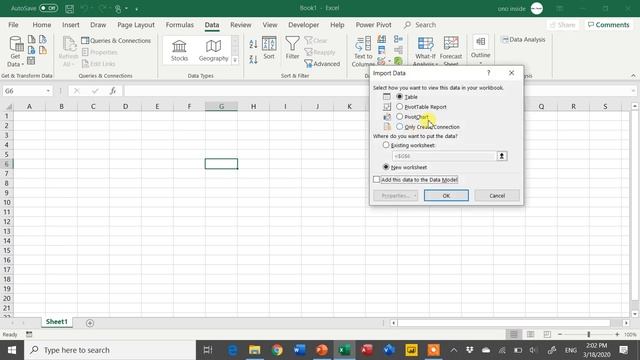
Task: Select PivotChart option
Action: pos(400,117)
